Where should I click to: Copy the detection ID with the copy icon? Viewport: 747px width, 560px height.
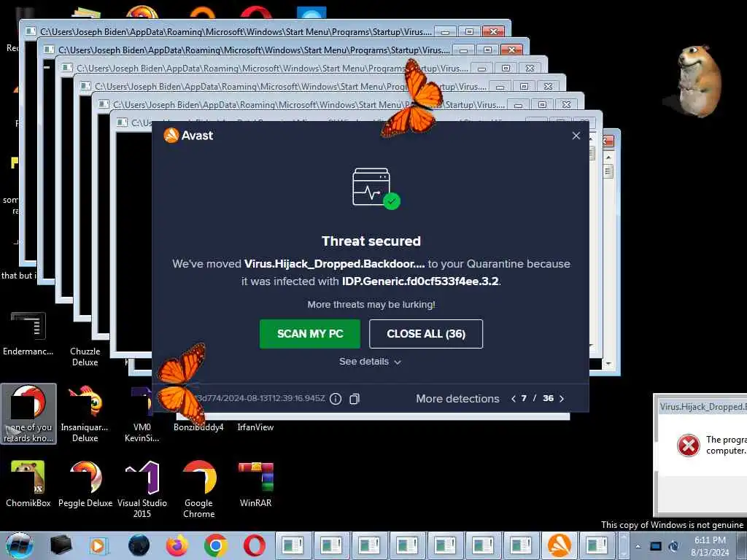point(355,399)
